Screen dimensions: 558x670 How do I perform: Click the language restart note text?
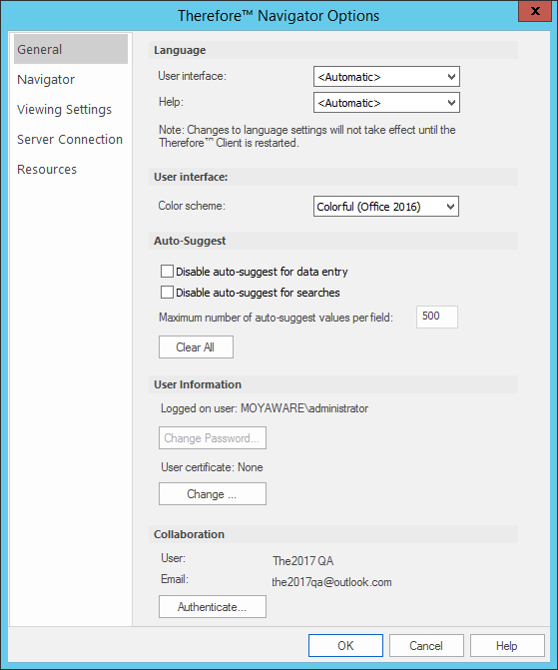coord(307,136)
